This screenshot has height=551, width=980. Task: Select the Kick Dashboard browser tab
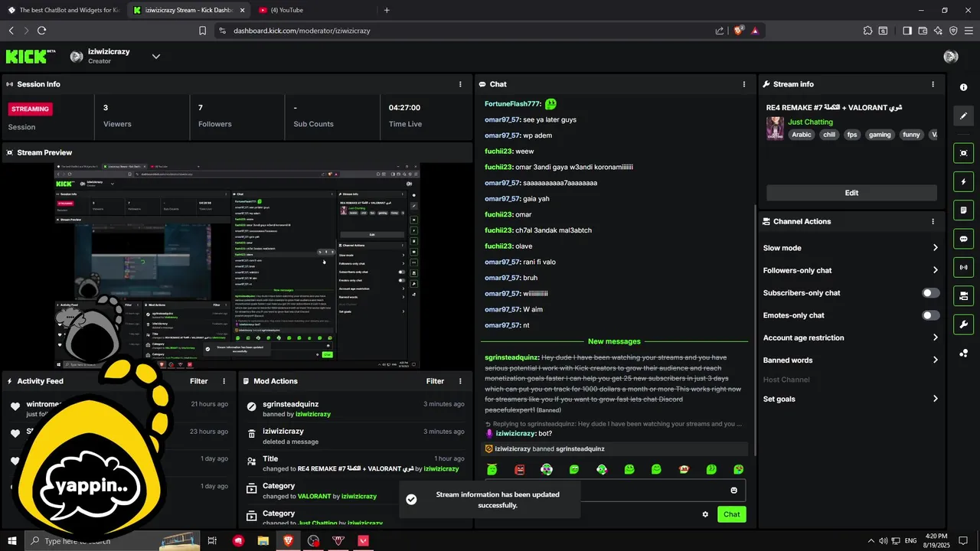188,10
